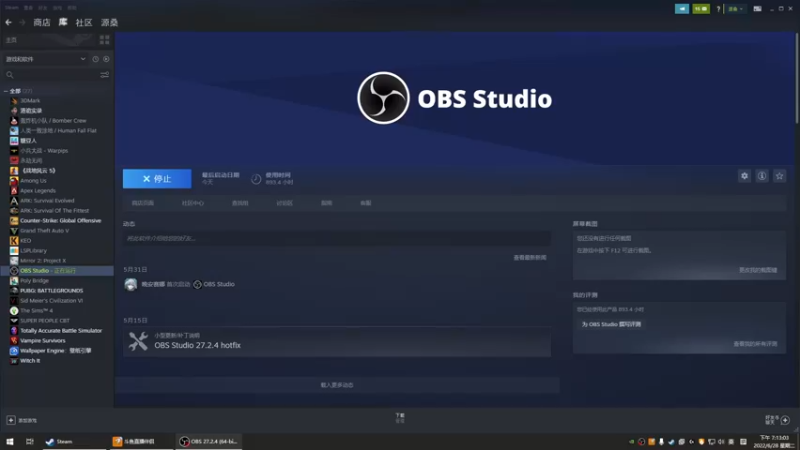Open green notifications inbox button
The image size is (800, 450).
click(x=701, y=9)
